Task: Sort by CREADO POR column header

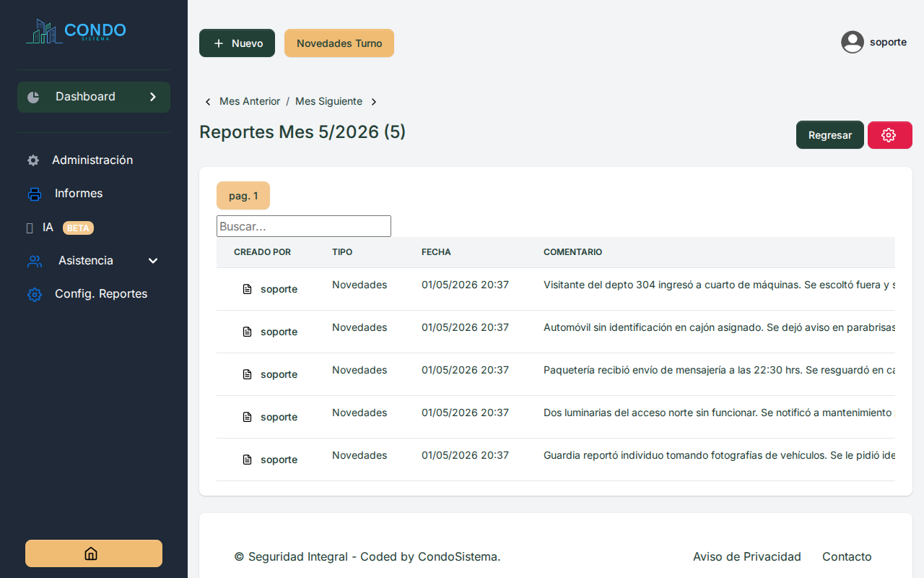Action: (x=263, y=252)
